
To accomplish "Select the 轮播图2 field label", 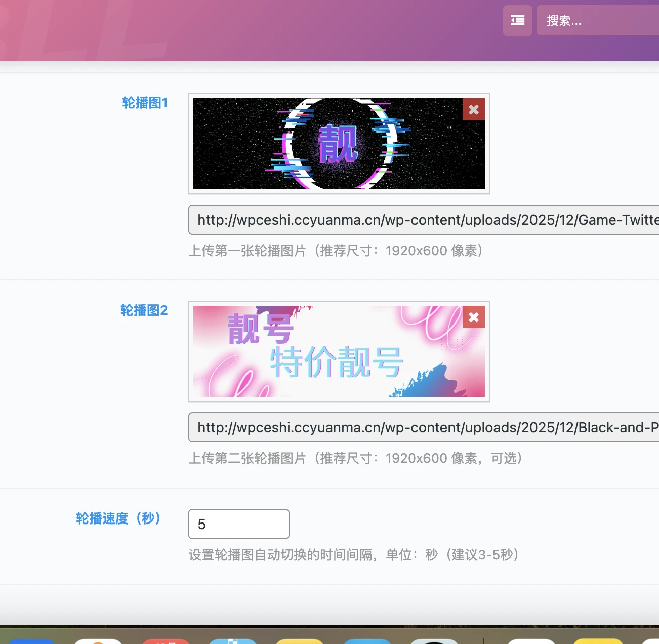I will (x=145, y=310).
